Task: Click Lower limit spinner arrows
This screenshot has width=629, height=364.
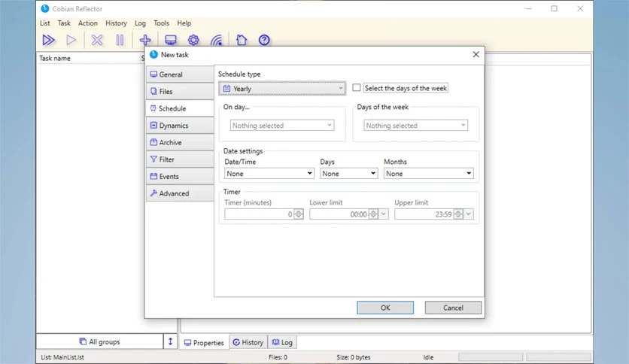Action: click(x=373, y=214)
